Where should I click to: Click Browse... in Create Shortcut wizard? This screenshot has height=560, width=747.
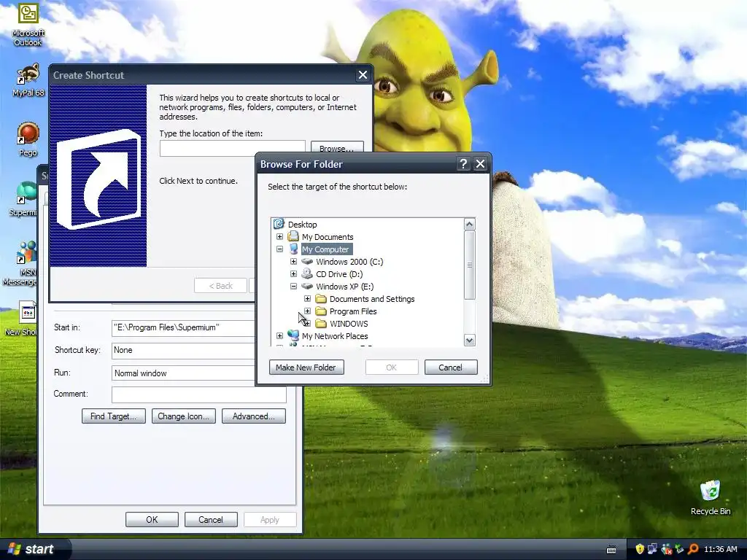tap(337, 147)
